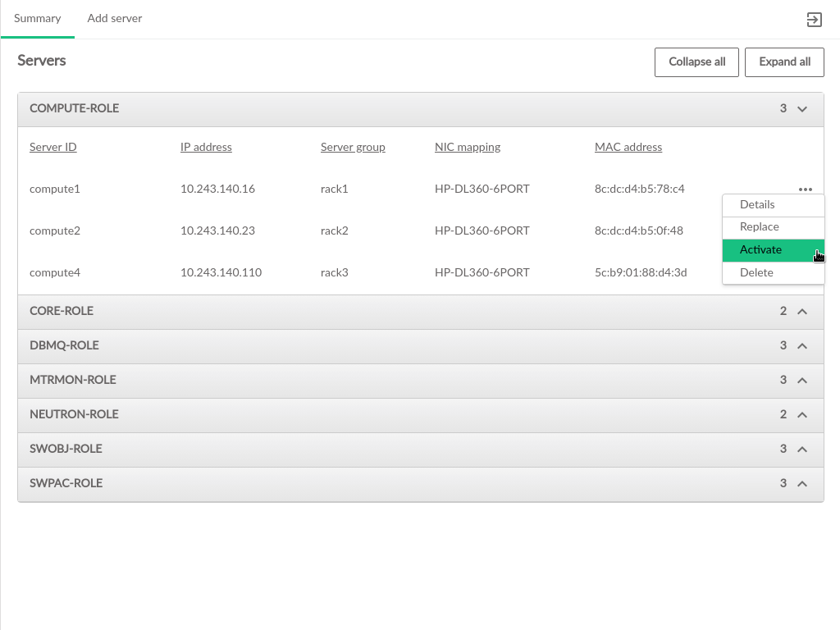Expand the NEUTRON-ROLE section
The width and height of the screenshot is (840, 630).
802,415
